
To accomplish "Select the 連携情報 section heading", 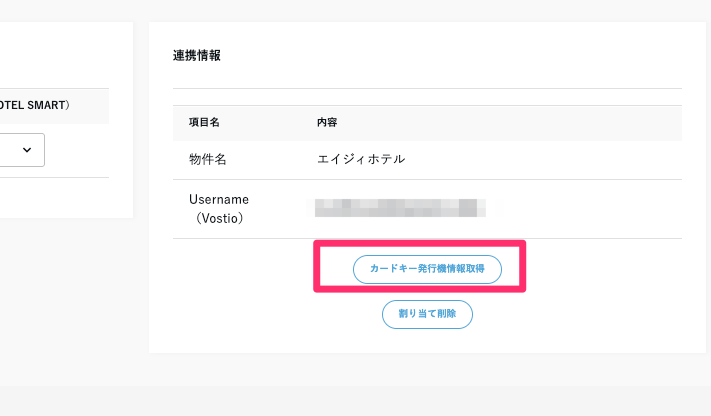I will point(197,56).
